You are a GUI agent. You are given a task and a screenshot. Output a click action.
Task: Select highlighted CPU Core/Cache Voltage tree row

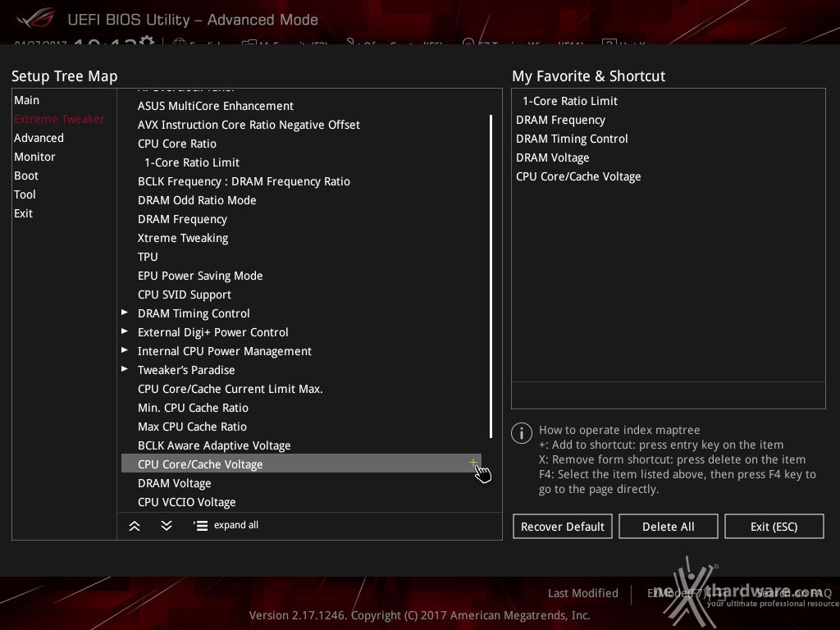301,463
